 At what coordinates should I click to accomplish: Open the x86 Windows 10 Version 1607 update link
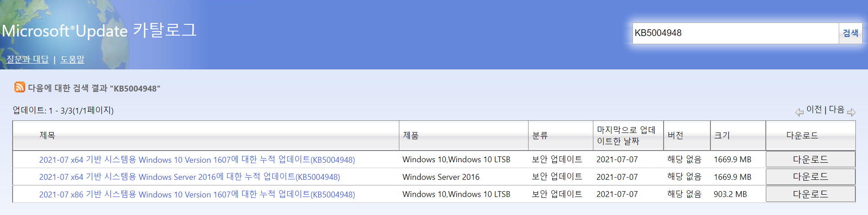(197, 194)
